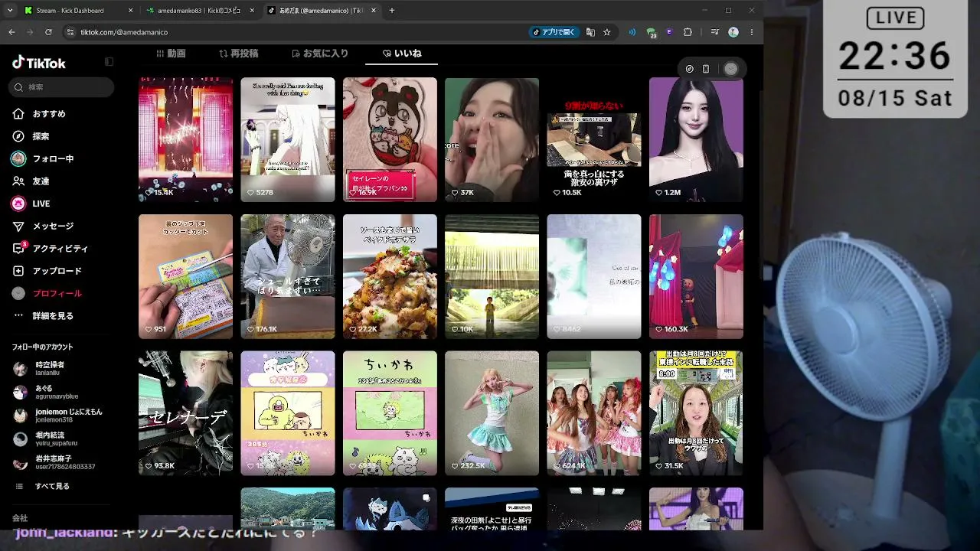Open the video thumbnail with 8462 likes
980x551 pixels.
coord(594,276)
